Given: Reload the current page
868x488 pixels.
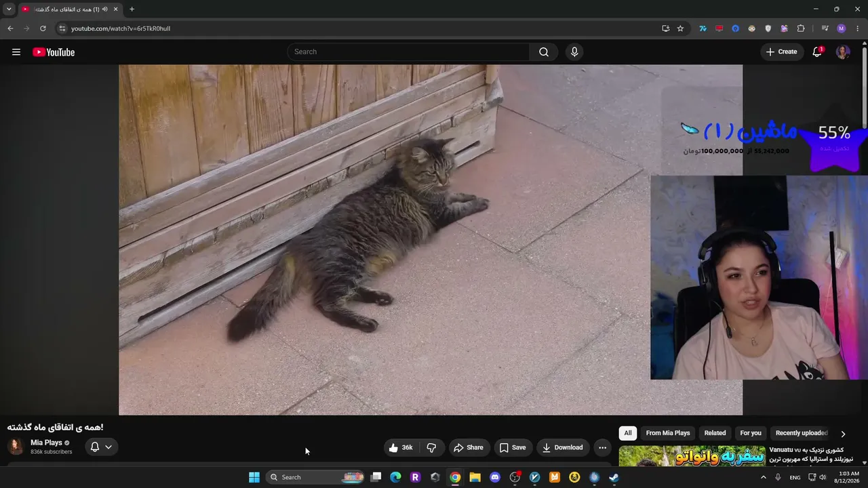Looking at the screenshot, I should (x=43, y=28).
